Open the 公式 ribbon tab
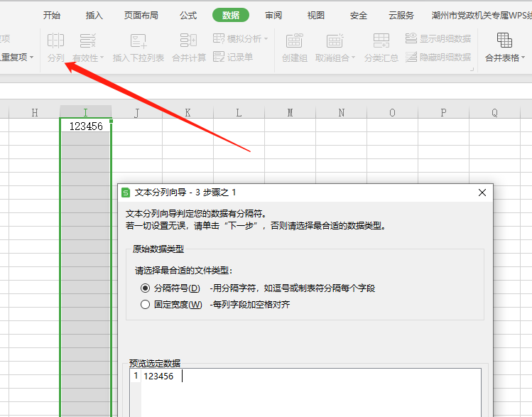This screenshot has height=417, width=532. click(188, 15)
